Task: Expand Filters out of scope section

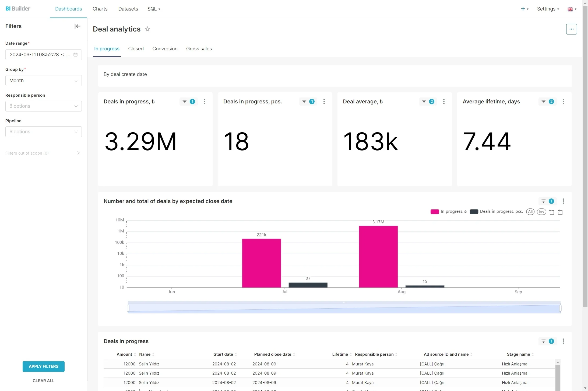Action: click(x=43, y=153)
